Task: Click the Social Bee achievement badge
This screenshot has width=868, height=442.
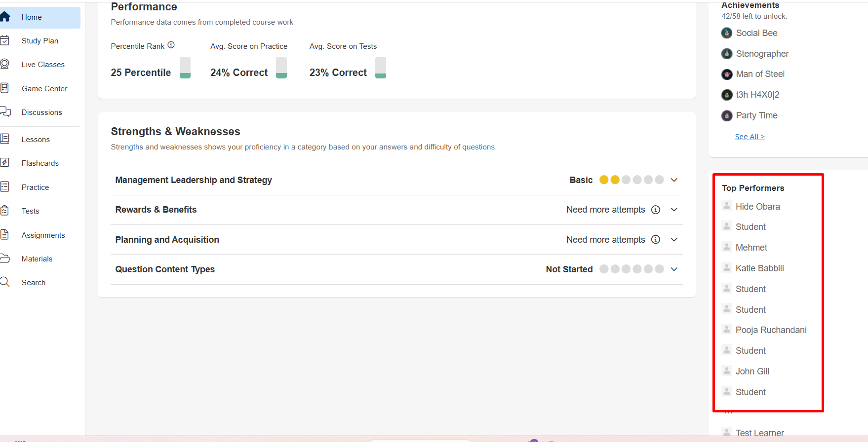Action: click(x=727, y=33)
